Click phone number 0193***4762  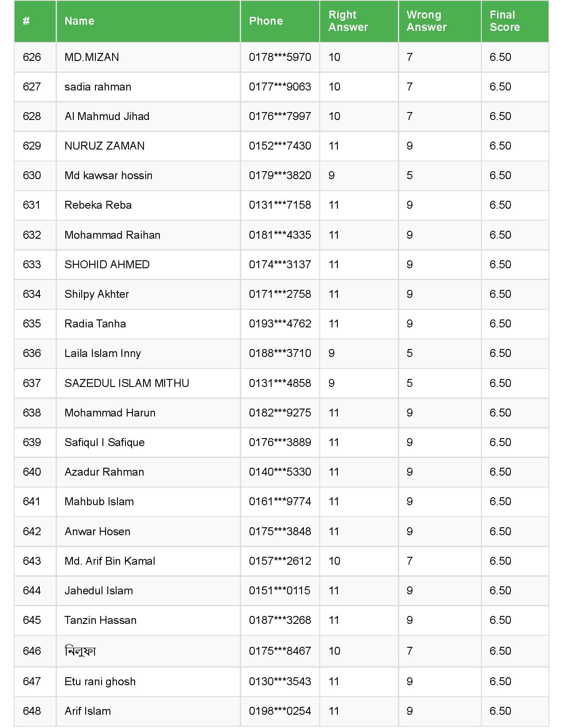pos(280,324)
